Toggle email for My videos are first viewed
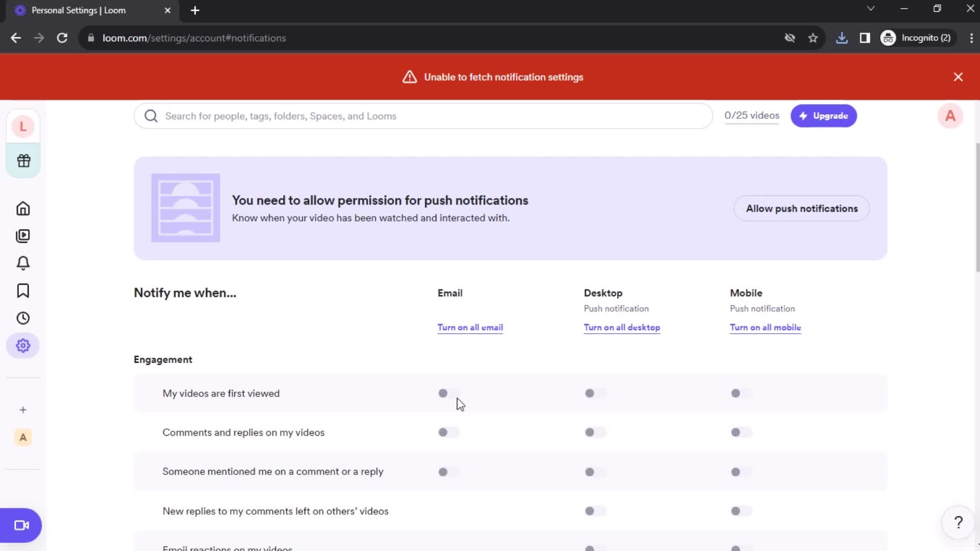This screenshot has height=551, width=980. [x=449, y=393]
